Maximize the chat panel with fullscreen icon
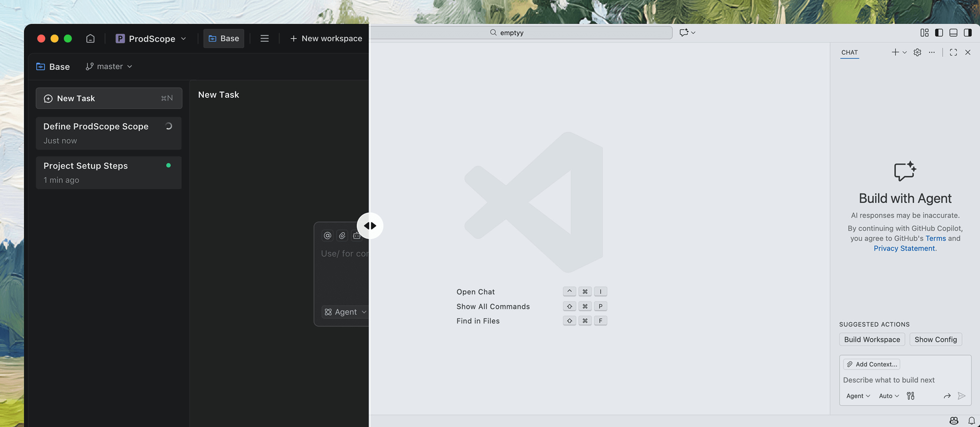 click(953, 52)
